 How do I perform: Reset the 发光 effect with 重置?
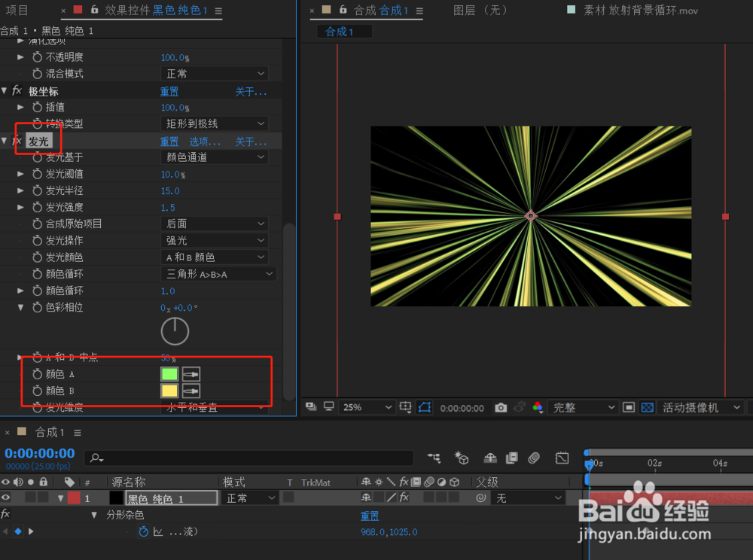pos(169,142)
